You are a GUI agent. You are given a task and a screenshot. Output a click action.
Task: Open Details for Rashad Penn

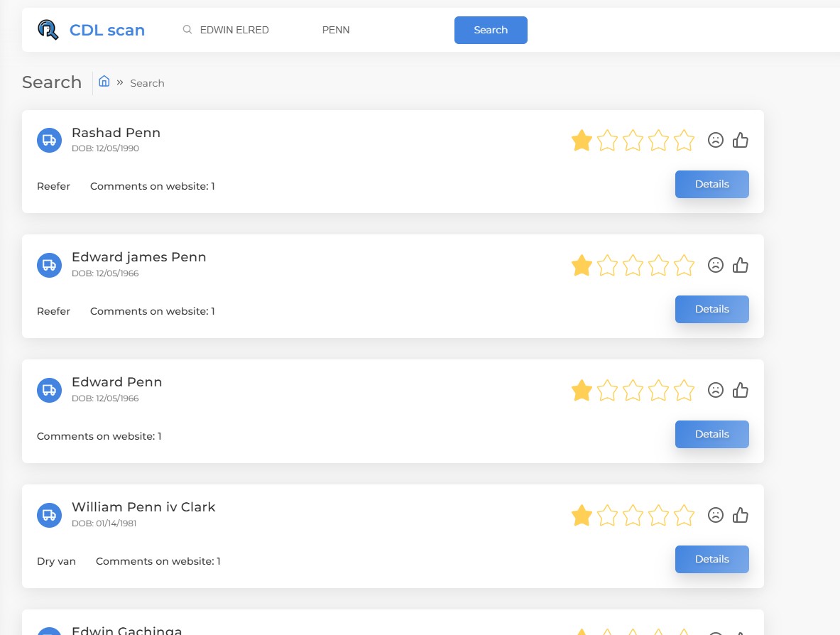(712, 185)
